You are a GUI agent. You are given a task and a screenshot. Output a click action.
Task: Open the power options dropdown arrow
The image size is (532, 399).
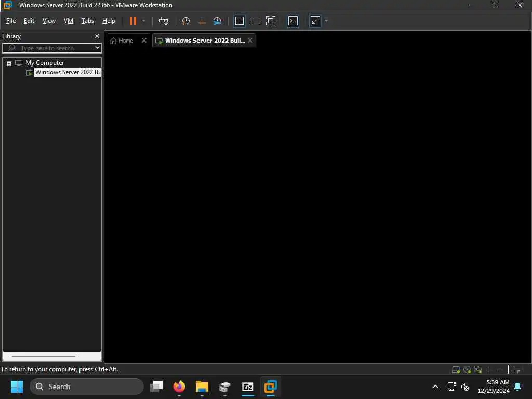coord(144,21)
